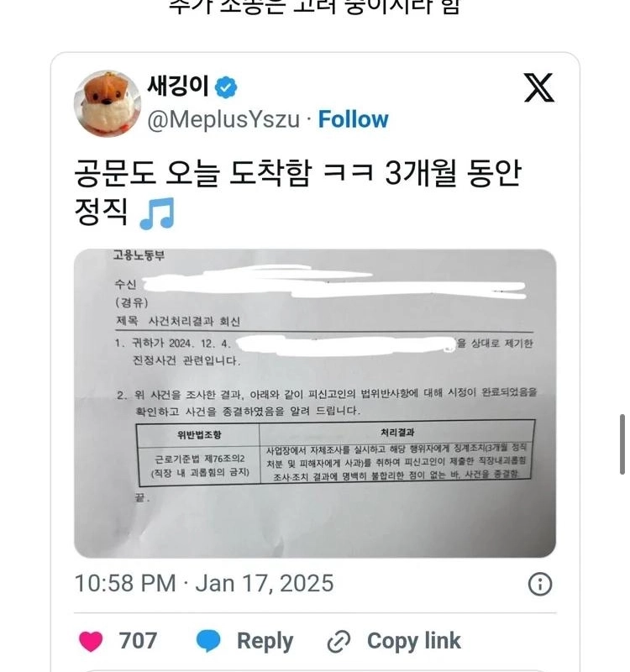Image resolution: width=630 pixels, height=672 pixels.
Task: Click the blue verified badge next to 새깅이
Action: 226,87
